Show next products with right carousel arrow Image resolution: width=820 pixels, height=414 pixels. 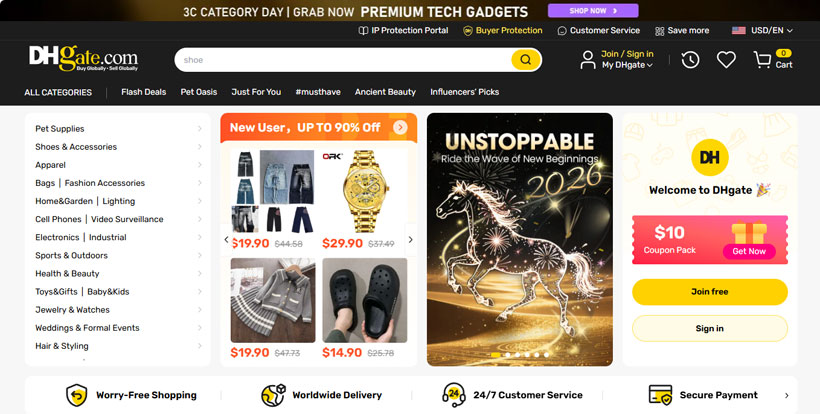pyautogui.click(x=411, y=239)
